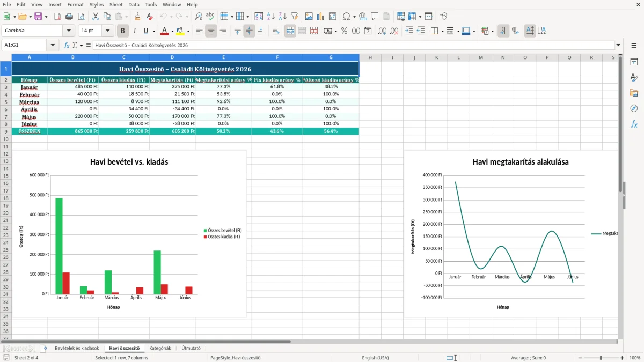The image size is (644, 362).
Task: Click the formula input line
Action: 353,45
